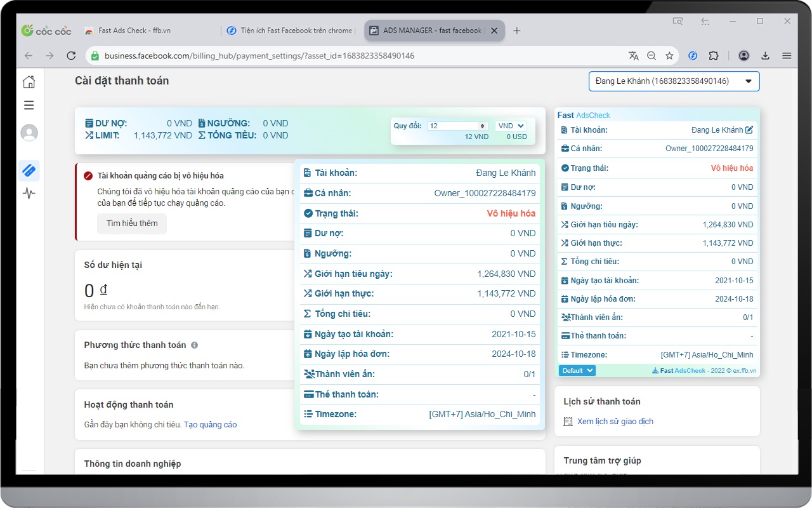Click receipt icon beside Xem lịch sử giao dịch
Screen dimensions: 812x508
[x=568, y=422]
